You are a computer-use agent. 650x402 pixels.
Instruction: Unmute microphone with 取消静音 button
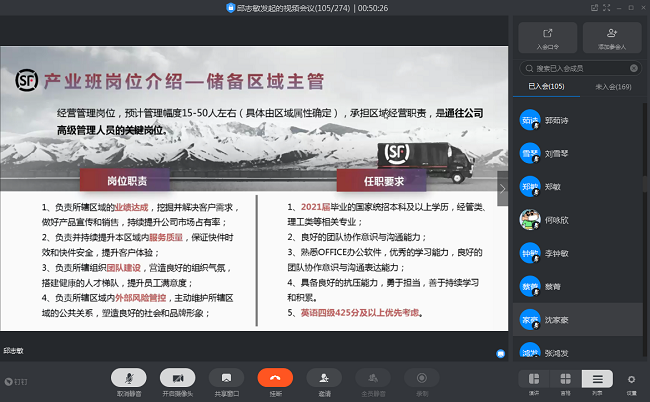point(129,378)
